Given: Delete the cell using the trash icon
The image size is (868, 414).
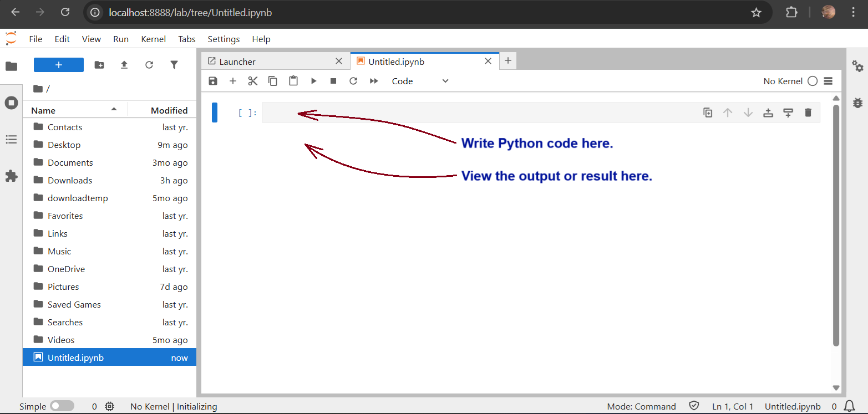Looking at the screenshot, I should point(808,113).
